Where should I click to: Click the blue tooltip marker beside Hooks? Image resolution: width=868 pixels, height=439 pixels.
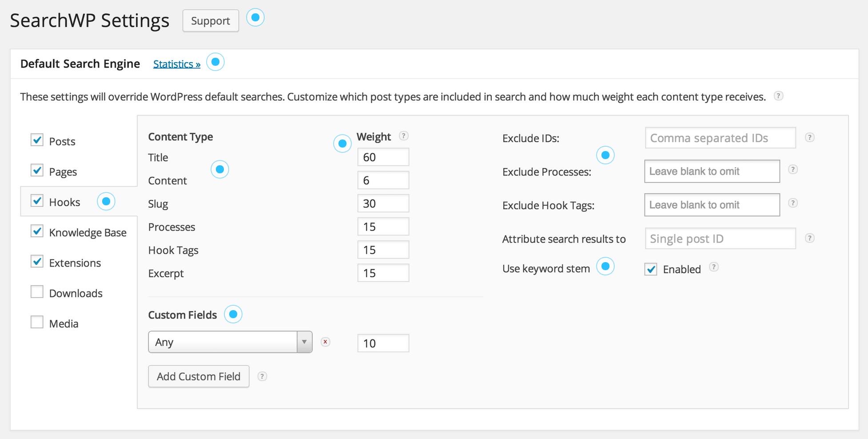click(x=106, y=201)
